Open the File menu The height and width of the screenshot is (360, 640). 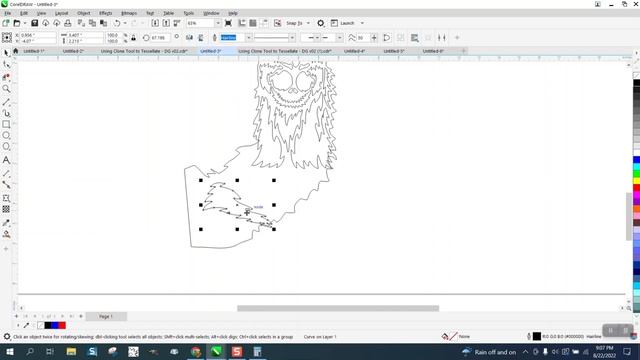[8, 13]
